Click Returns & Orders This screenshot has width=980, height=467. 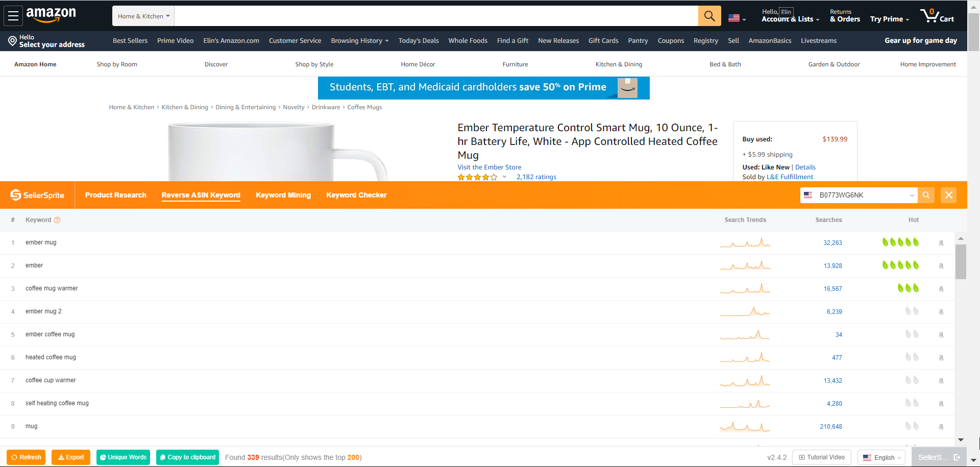pos(845,16)
